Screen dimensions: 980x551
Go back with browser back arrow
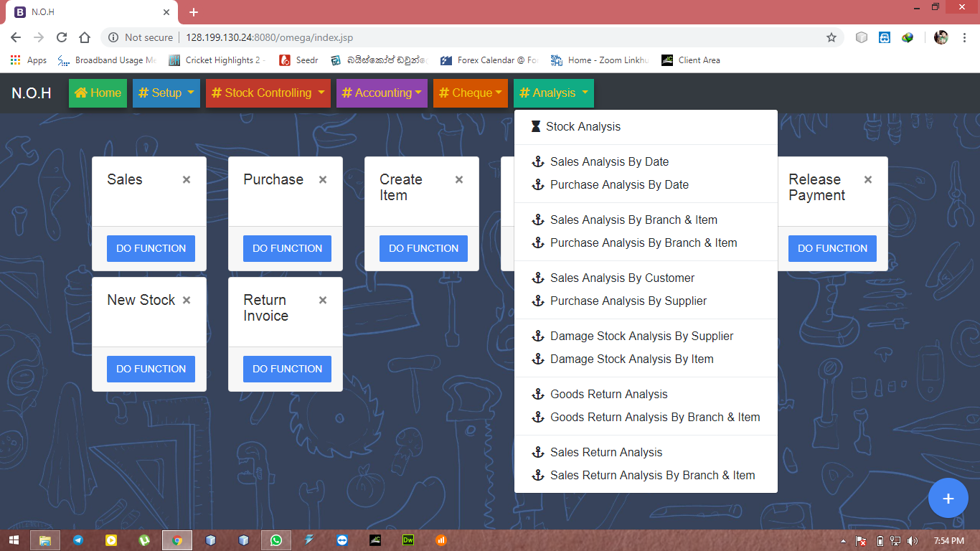coord(16,37)
